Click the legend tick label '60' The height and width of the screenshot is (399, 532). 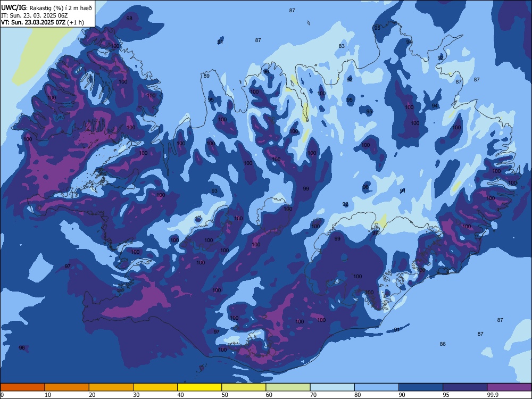pyautogui.click(x=269, y=395)
